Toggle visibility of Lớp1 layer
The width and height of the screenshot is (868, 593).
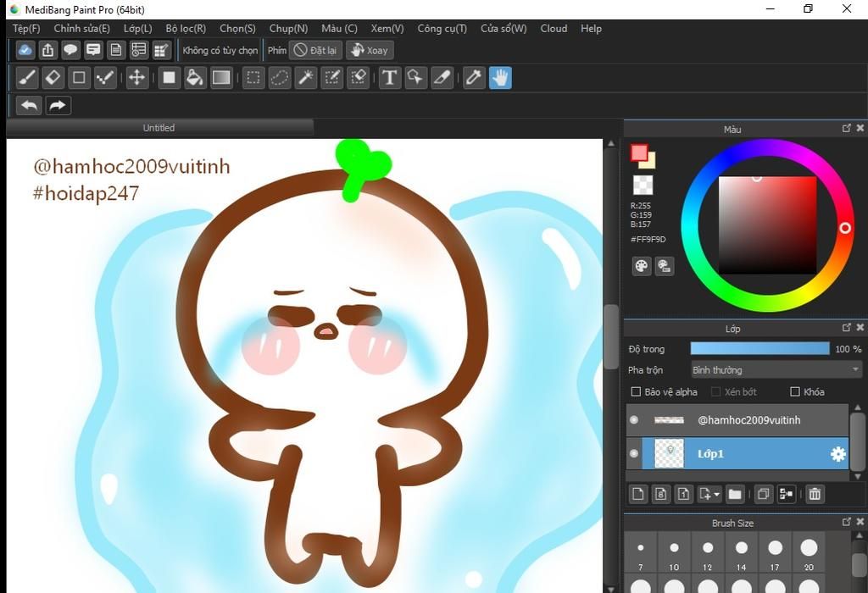point(634,453)
